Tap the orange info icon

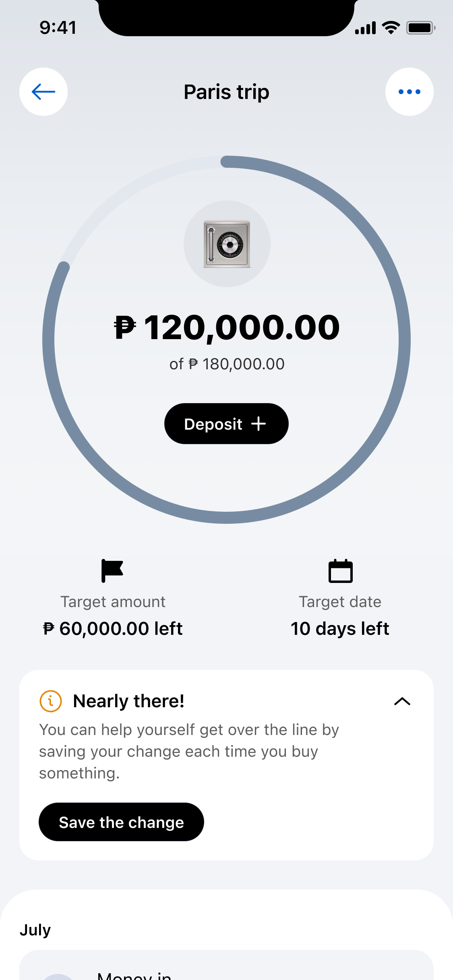pyautogui.click(x=51, y=701)
